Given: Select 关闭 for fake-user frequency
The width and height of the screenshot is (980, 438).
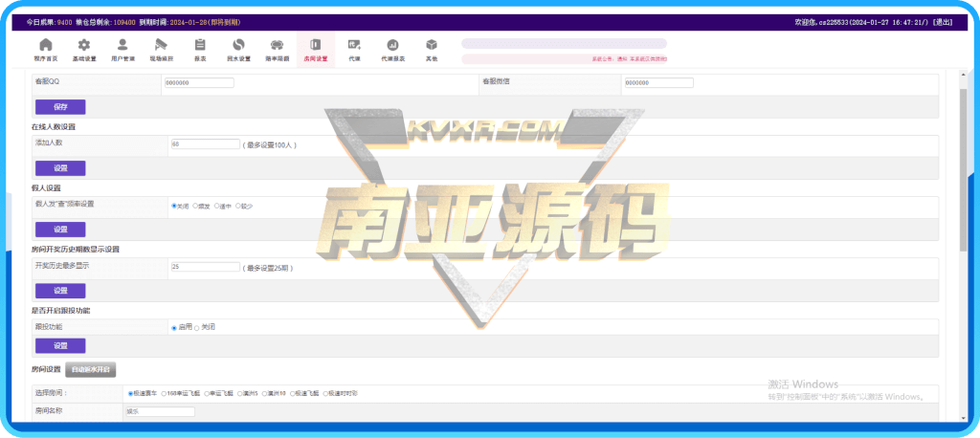Looking at the screenshot, I should [174, 206].
